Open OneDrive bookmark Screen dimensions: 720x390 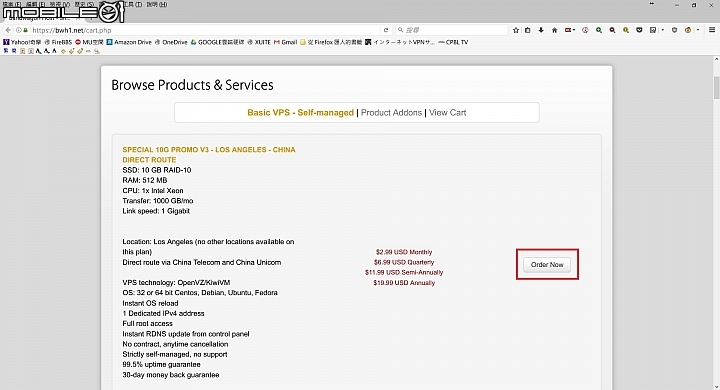[x=171, y=42]
